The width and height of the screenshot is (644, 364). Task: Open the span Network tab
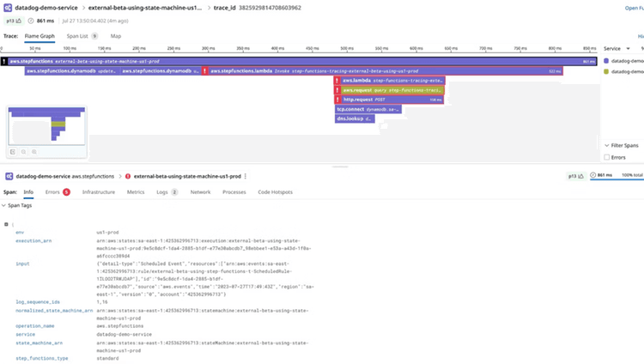(200, 191)
